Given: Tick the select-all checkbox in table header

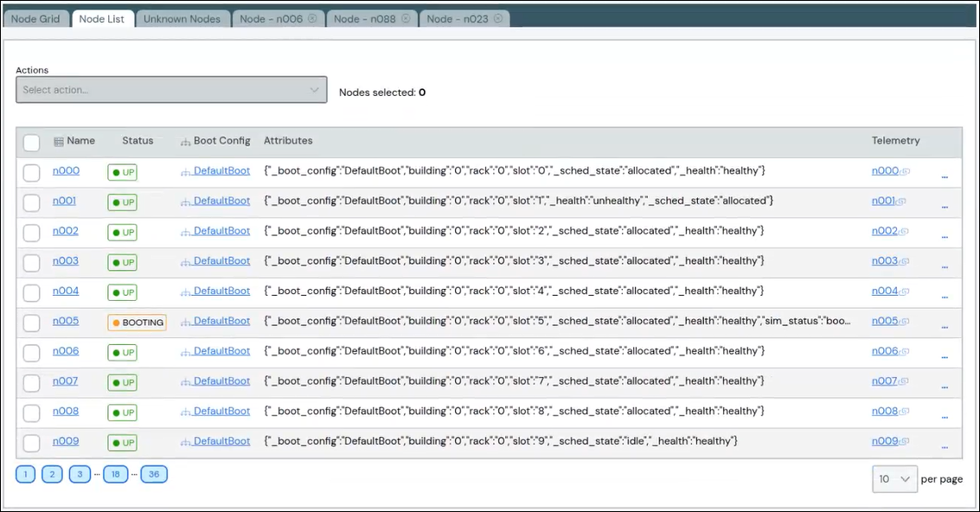Looking at the screenshot, I should [x=31, y=143].
